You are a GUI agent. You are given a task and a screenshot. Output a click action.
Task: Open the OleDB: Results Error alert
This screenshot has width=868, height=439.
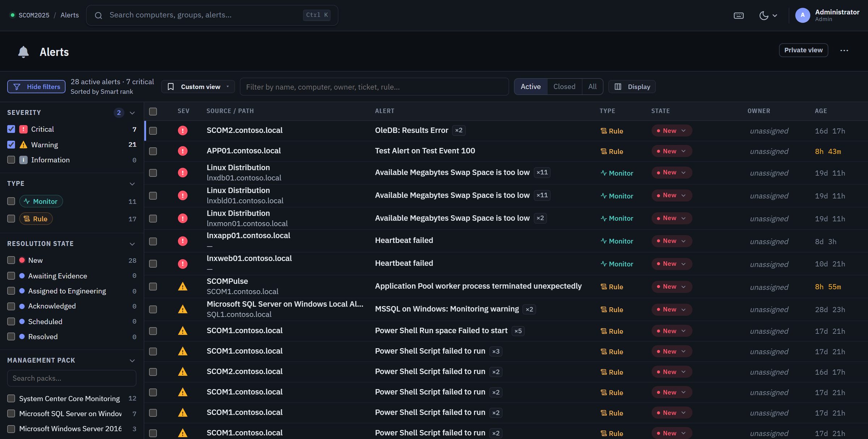(412, 130)
